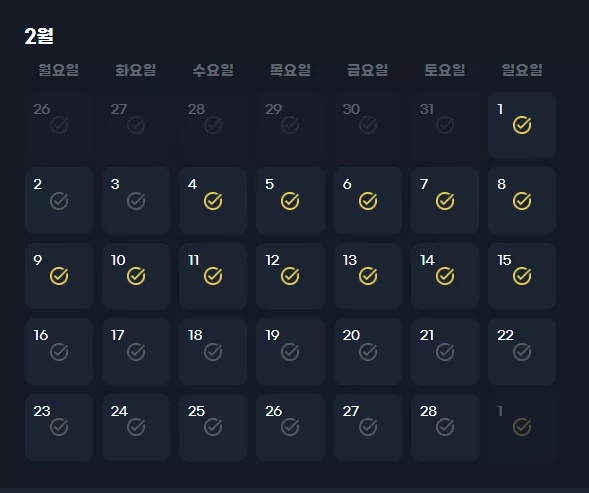Click the gray check icon on day 28
The image size is (589, 493).
tap(445, 427)
